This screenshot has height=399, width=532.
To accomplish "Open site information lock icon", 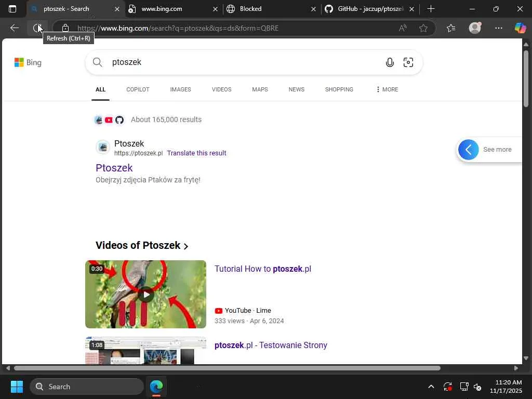I will (x=65, y=28).
